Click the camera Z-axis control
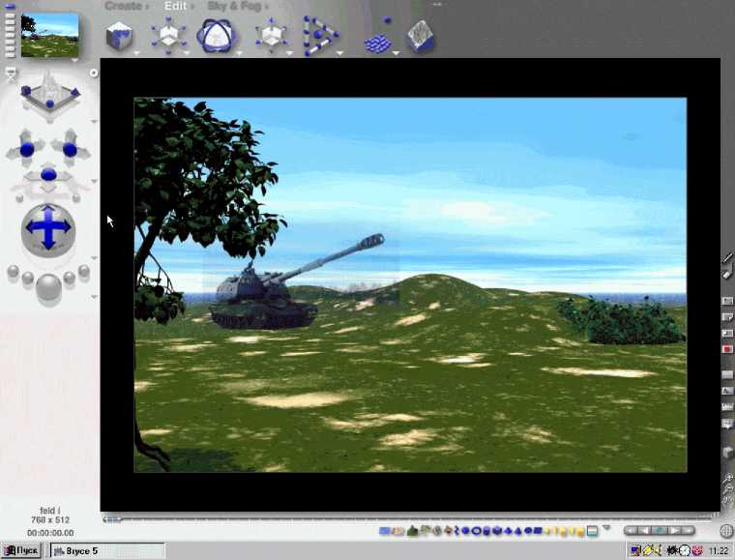 click(x=48, y=175)
